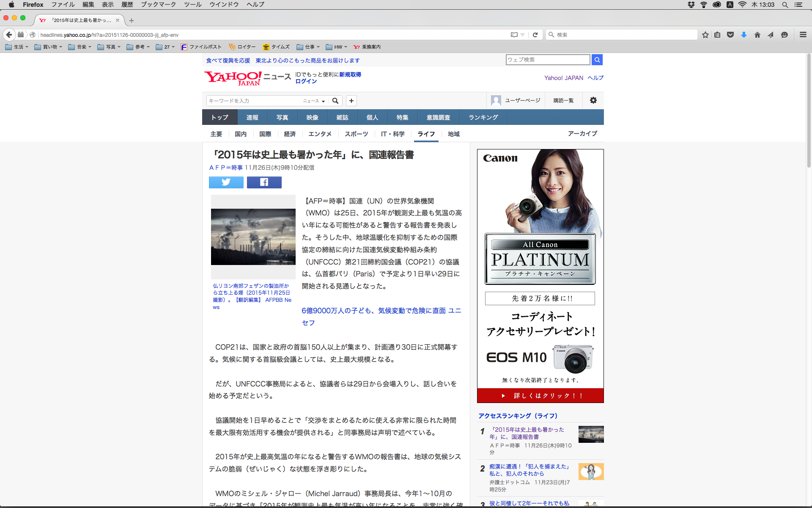Click the Twitter share button

pos(226,182)
